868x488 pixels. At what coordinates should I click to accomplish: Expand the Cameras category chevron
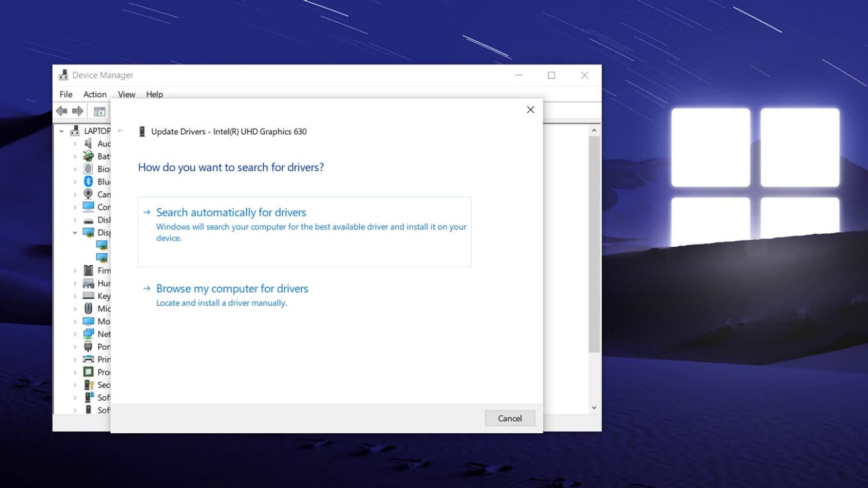pyautogui.click(x=75, y=194)
